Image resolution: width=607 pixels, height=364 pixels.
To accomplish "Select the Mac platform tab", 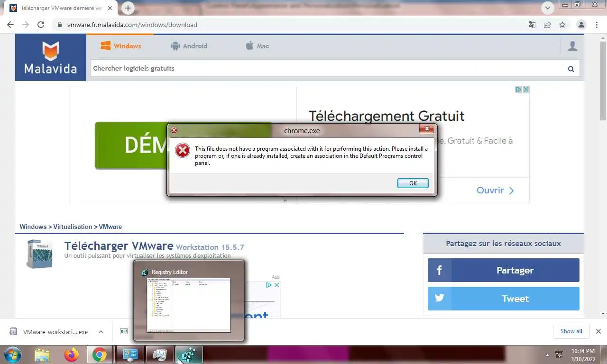I will click(x=258, y=46).
